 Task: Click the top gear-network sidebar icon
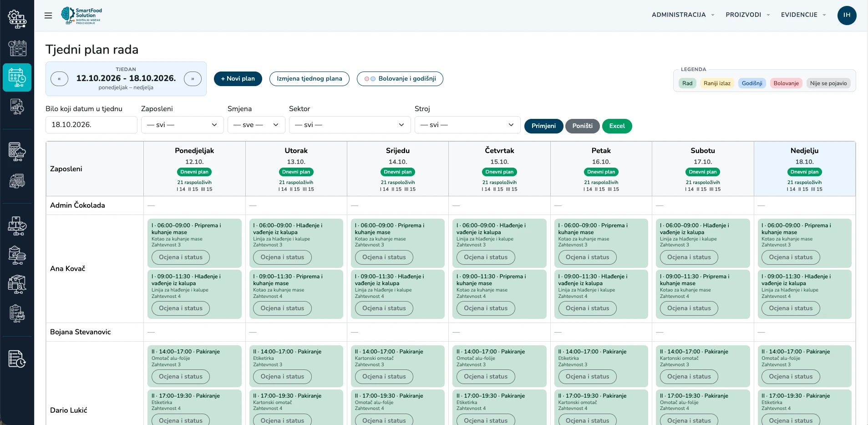click(x=17, y=19)
